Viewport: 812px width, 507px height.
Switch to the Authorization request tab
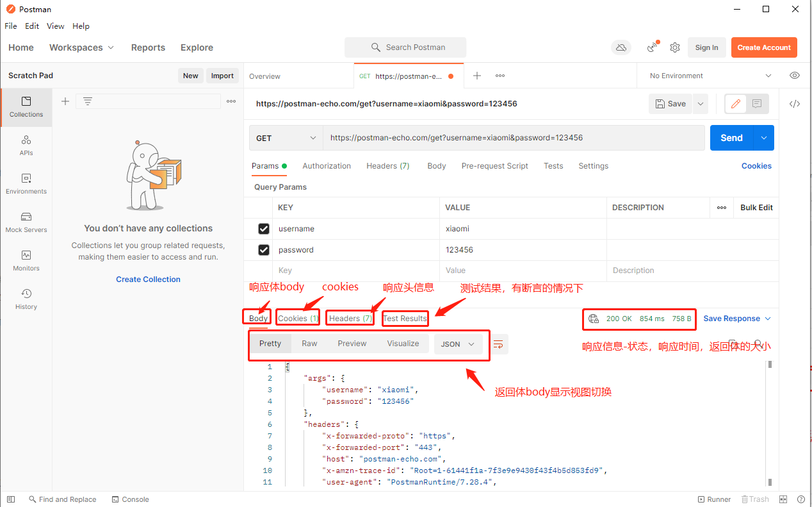(x=327, y=166)
